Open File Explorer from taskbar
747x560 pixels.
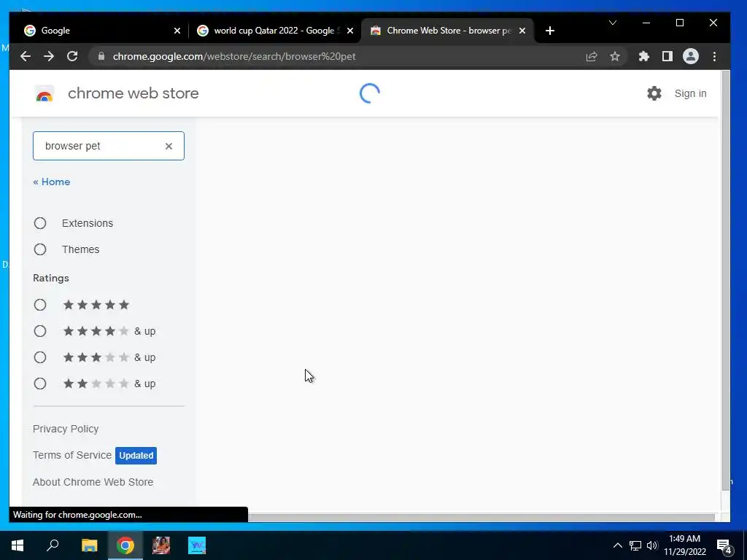click(x=89, y=545)
